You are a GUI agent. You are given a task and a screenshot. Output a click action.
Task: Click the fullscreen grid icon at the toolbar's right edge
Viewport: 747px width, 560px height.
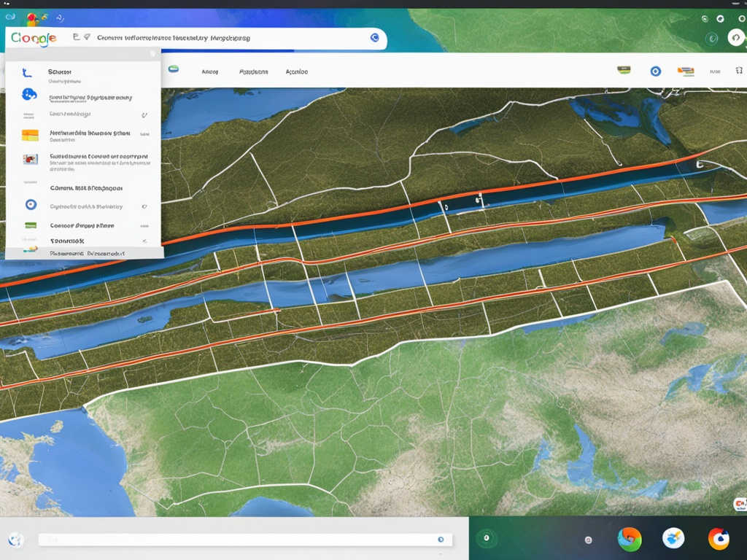point(738,71)
